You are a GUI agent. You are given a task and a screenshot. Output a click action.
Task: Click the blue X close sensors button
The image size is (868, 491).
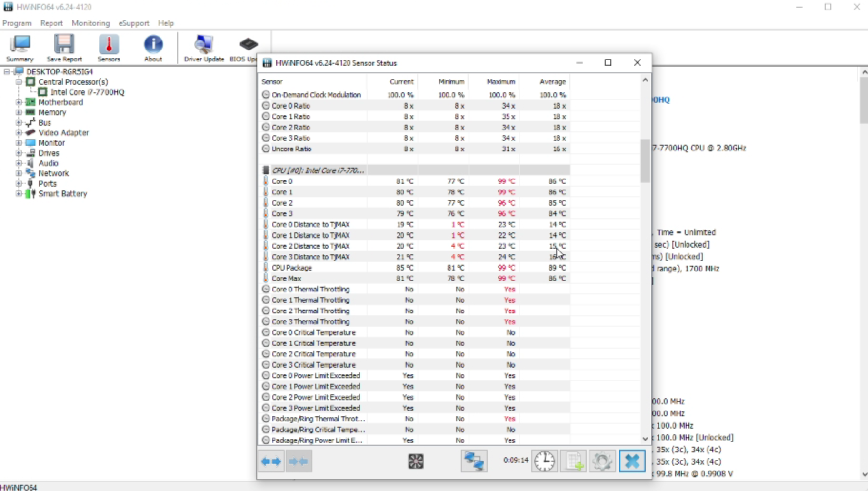(632, 461)
